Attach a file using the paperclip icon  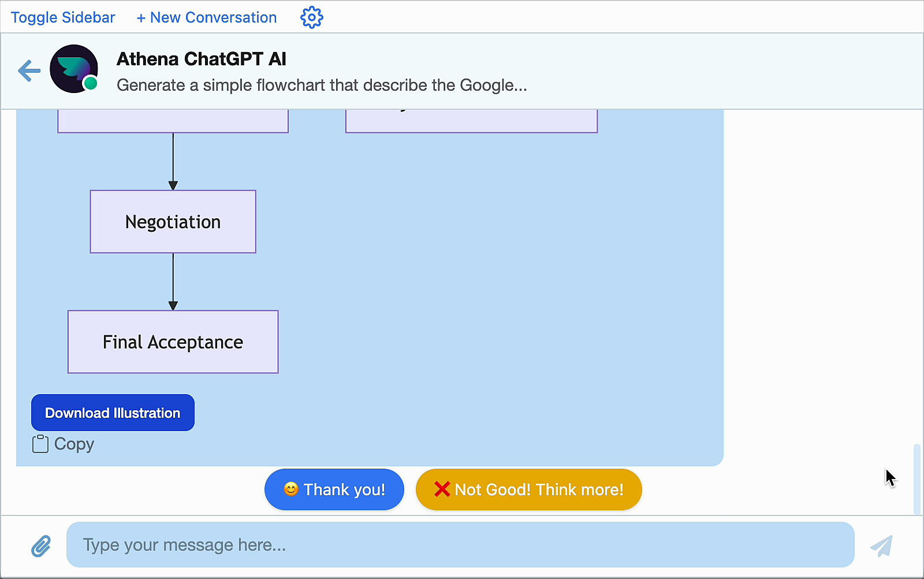[41, 545]
